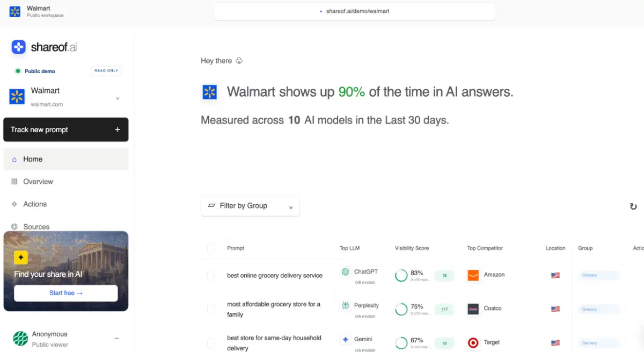
Task: Click the Target competitor logo
Action: click(x=473, y=342)
